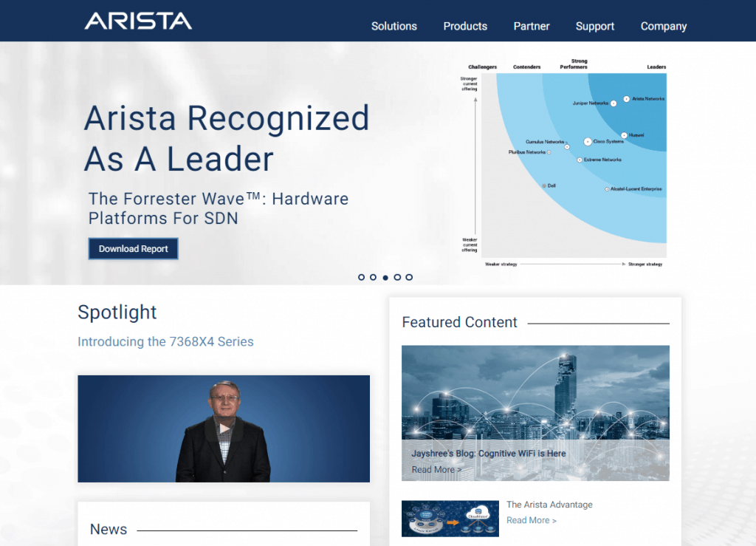Open The Arista Advantage article title

549,504
